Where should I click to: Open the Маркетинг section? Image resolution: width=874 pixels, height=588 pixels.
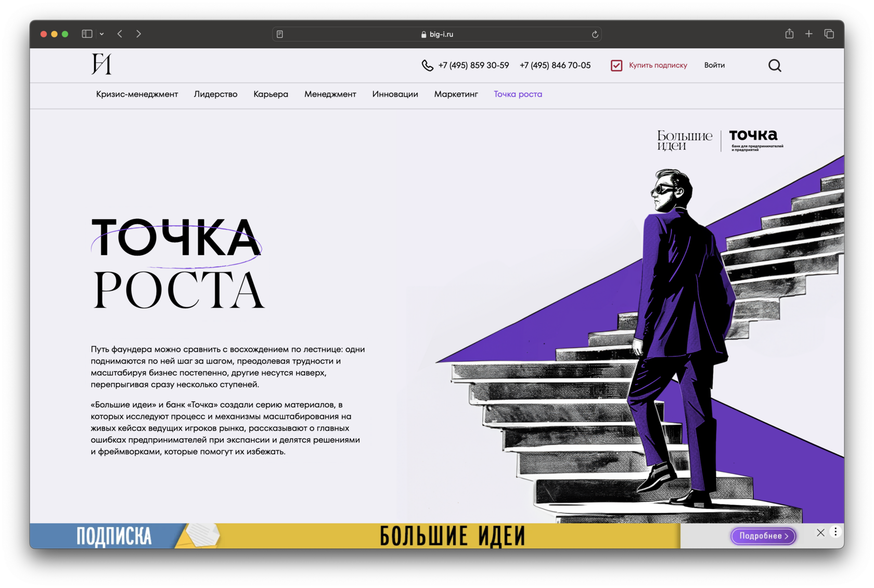[x=456, y=94]
